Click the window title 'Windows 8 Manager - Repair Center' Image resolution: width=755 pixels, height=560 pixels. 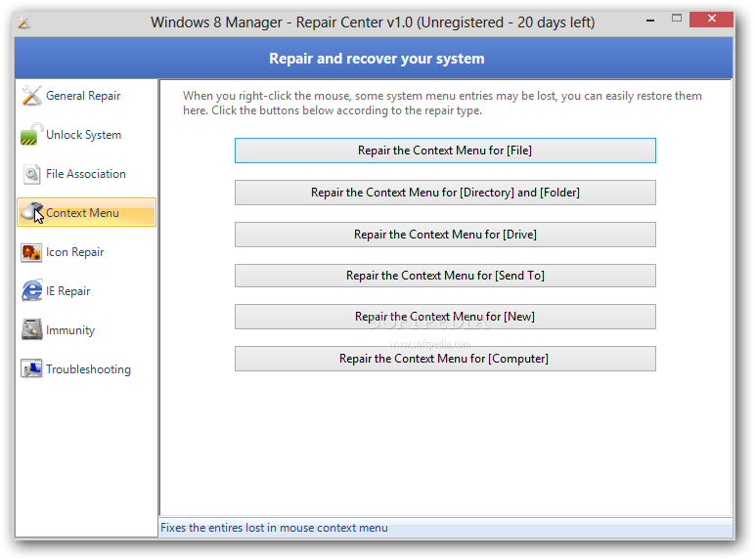coord(373,22)
